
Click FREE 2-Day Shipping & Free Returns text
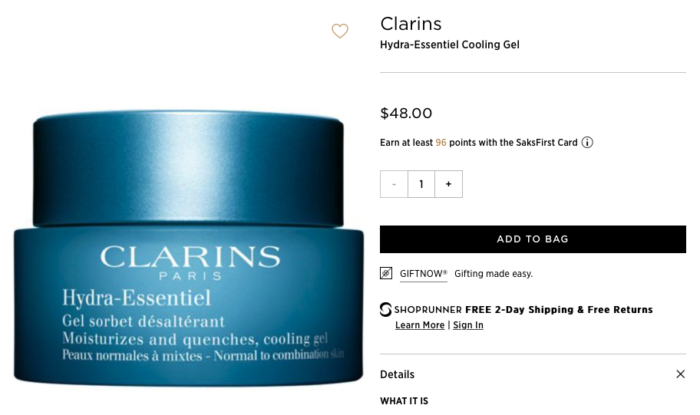[x=559, y=309]
